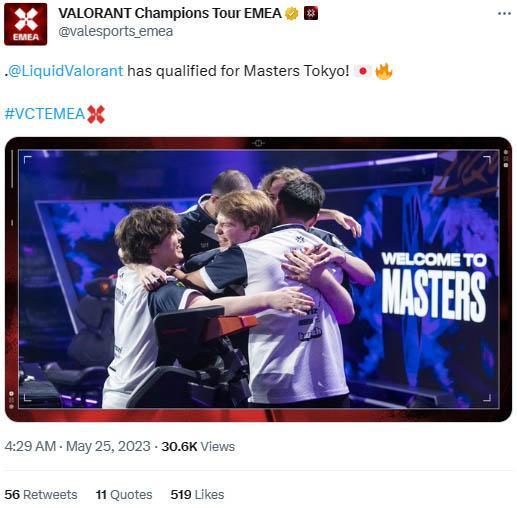Click the crosshair icon atop image frame

tap(258, 143)
